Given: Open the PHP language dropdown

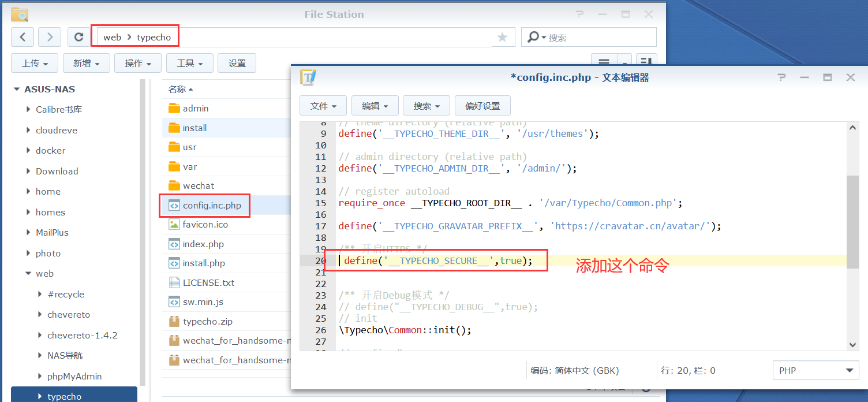Looking at the screenshot, I should tap(815, 371).
